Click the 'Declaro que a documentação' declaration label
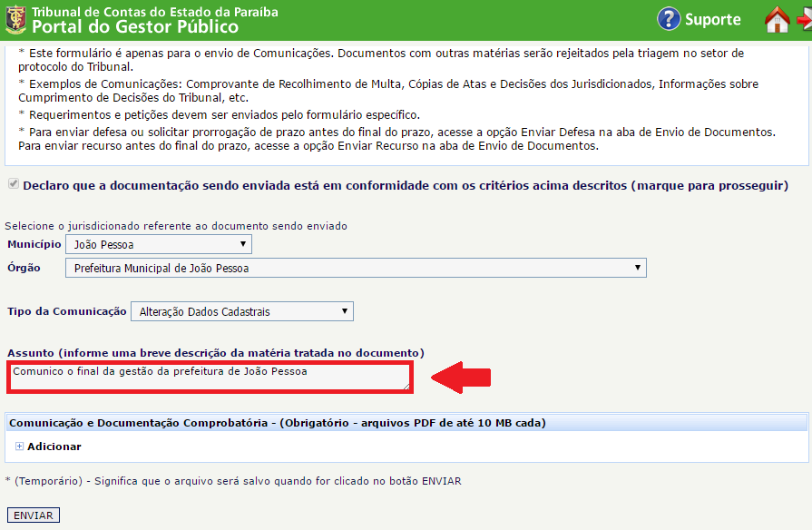Viewport: 812px width, 530px height. (405, 185)
